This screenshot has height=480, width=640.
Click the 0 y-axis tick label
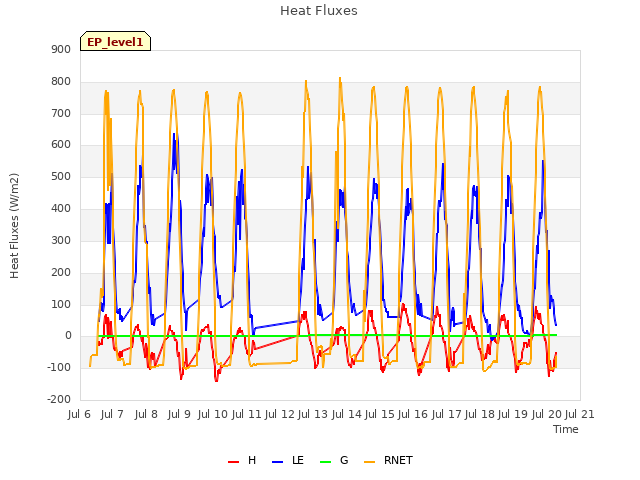tap(68, 336)
